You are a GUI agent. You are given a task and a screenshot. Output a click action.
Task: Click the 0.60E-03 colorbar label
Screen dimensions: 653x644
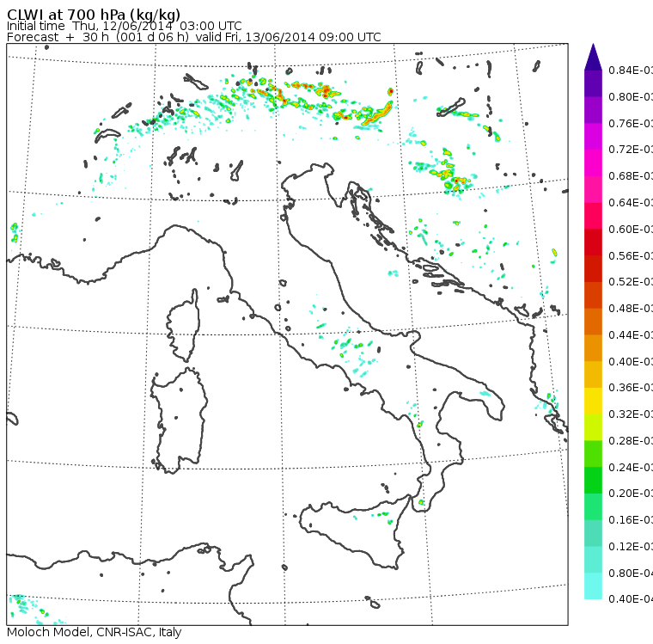pyautogui.click(x=631, y=230)
